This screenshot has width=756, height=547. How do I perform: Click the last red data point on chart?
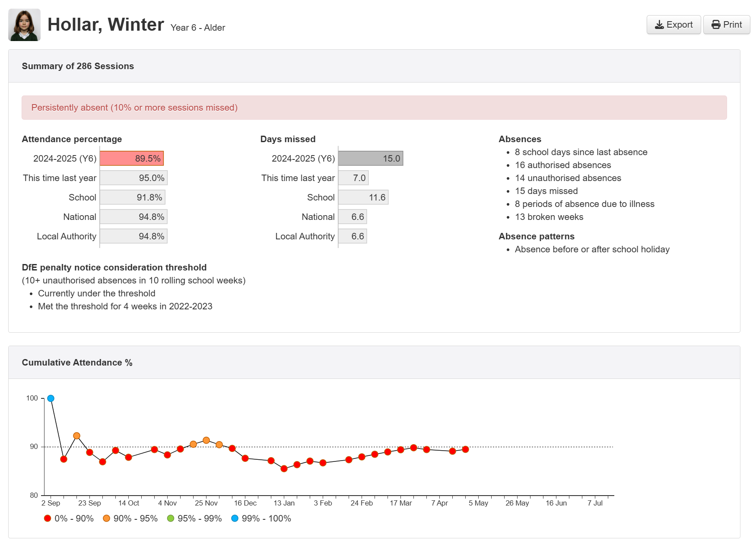click(x=465, y=449)
